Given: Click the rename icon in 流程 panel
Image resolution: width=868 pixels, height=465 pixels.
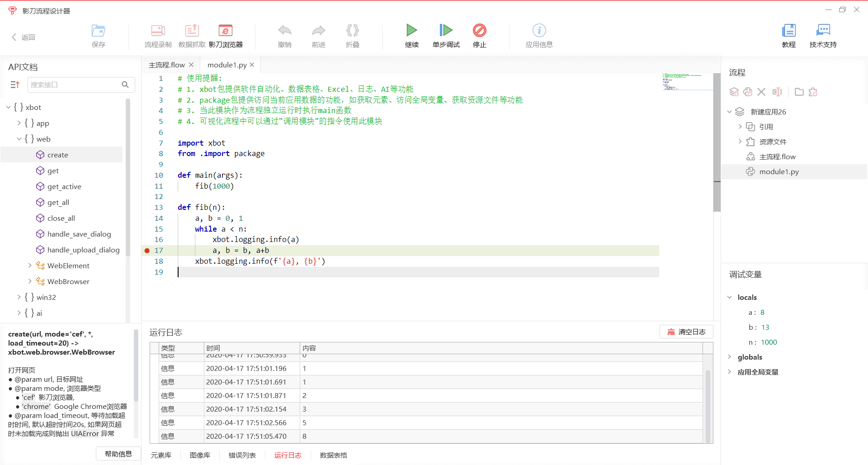Looking at the screenshot, I should 777,92.
